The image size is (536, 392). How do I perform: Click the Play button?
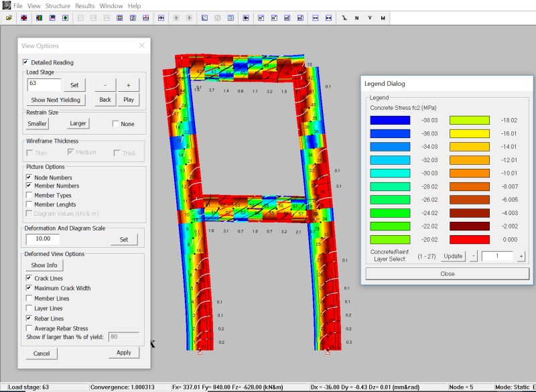[x=129, y=100]
